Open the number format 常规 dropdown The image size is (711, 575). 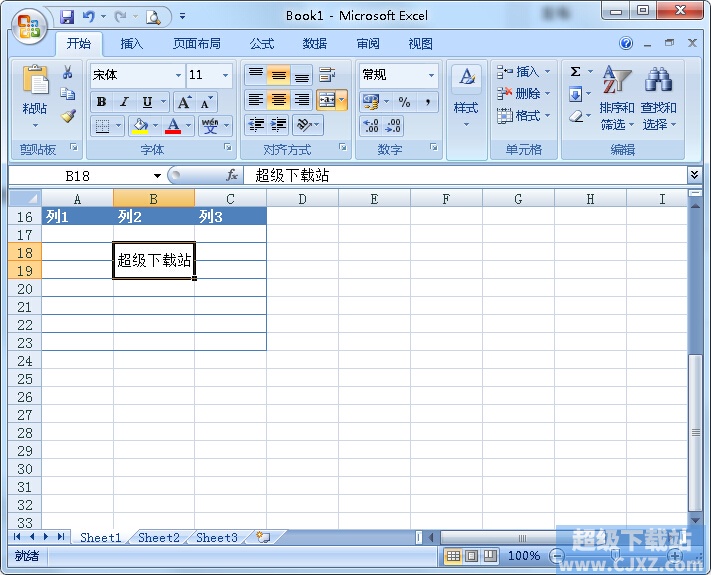(431, 75)
